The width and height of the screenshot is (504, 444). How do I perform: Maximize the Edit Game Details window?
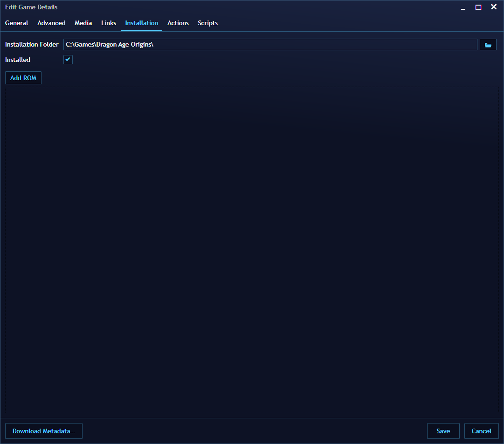(x=478, y=7)
